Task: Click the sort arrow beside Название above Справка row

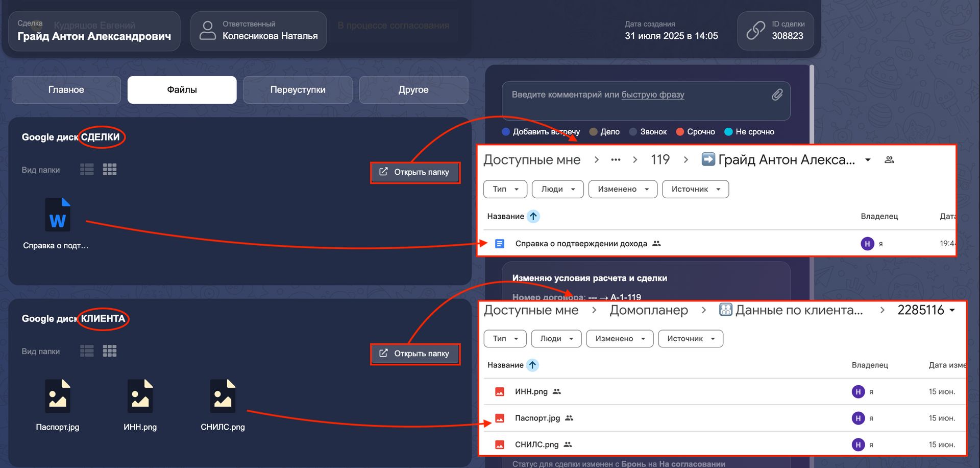Action: click(x=533, y=216)
